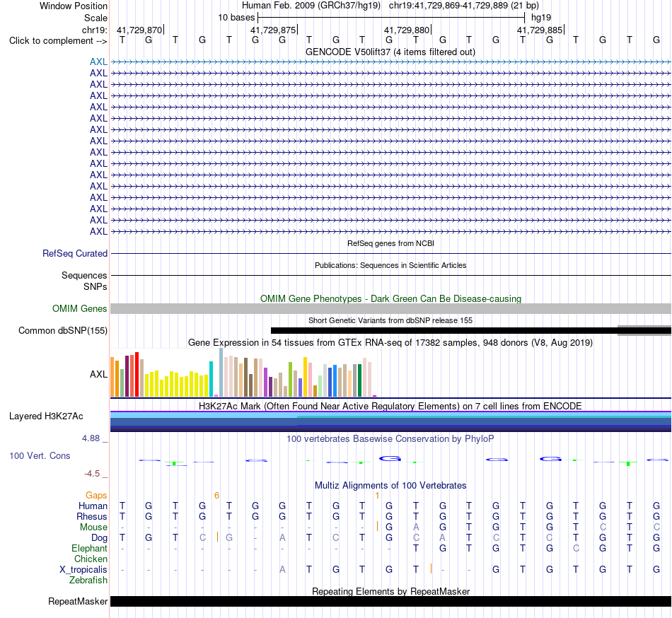
Task: Open the GENCODE V50lift37 track title
Action: [x=390, y=52]
